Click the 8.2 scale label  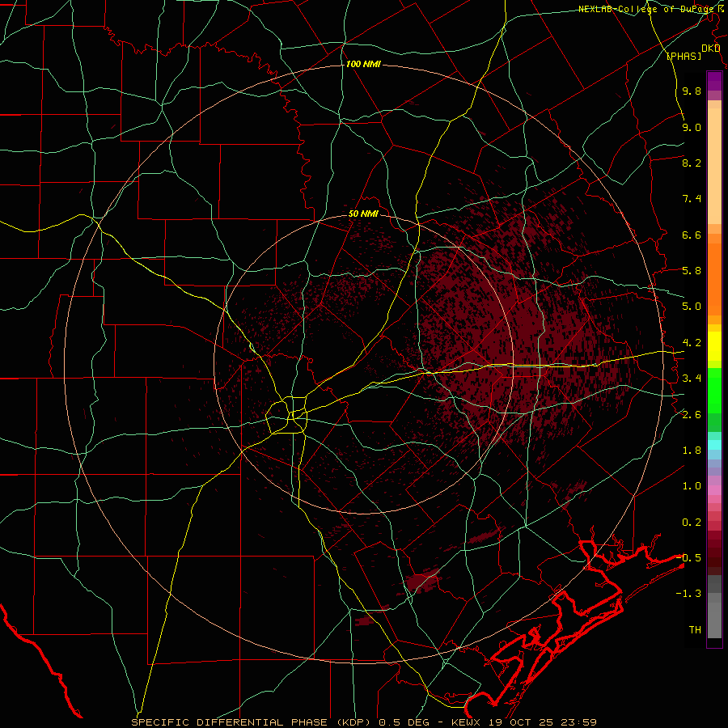click(x=692, y=163)
